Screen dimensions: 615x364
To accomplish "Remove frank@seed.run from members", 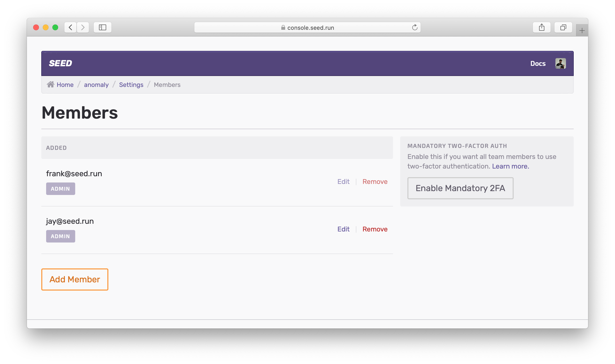I will coord(375,182).
